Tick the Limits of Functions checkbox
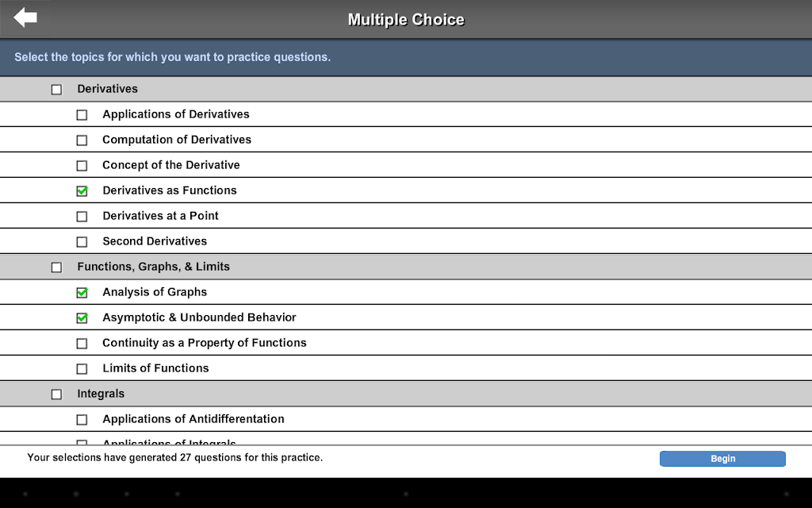The height and width of the screenshot is (508, 812). [x=82, y=369]
